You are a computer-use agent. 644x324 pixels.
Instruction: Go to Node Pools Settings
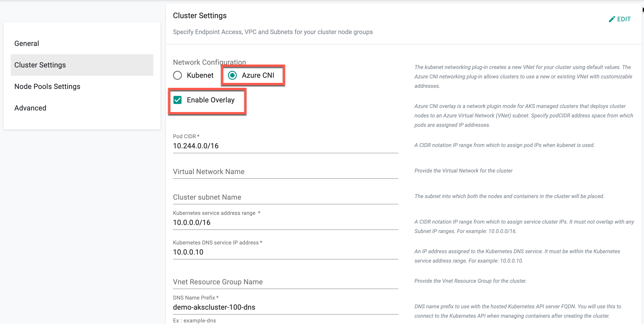coord(82,86)
